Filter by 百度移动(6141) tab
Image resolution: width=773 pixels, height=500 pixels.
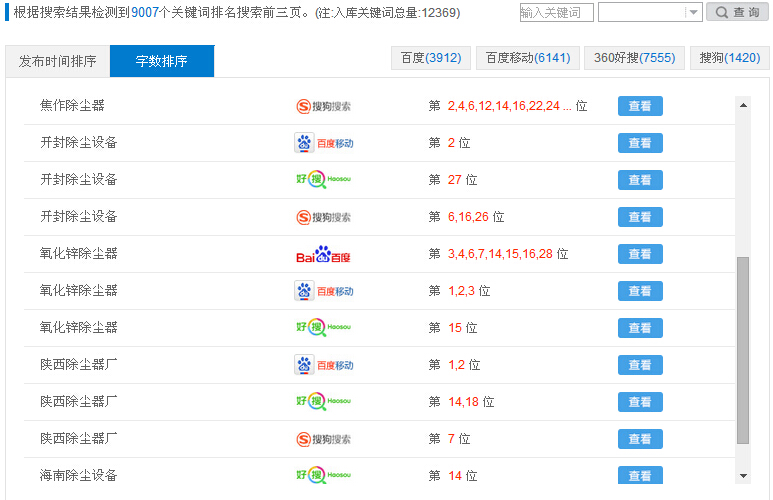pos(527,58)
